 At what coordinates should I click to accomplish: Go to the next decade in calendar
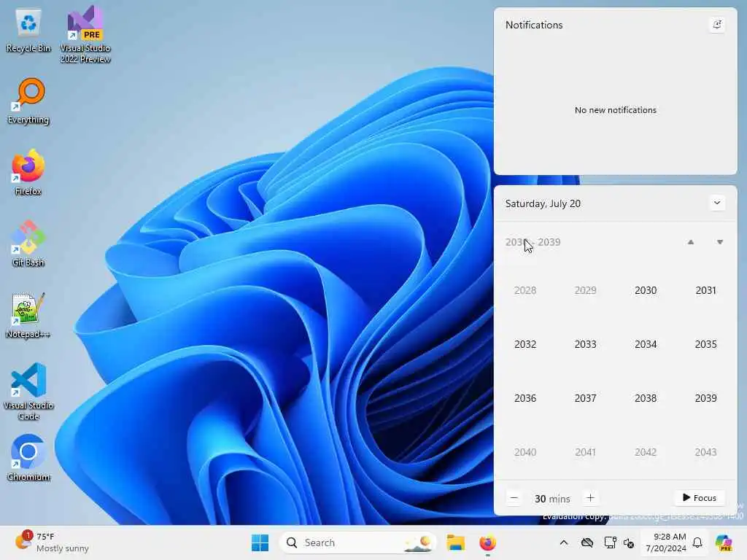click(720, 242)
